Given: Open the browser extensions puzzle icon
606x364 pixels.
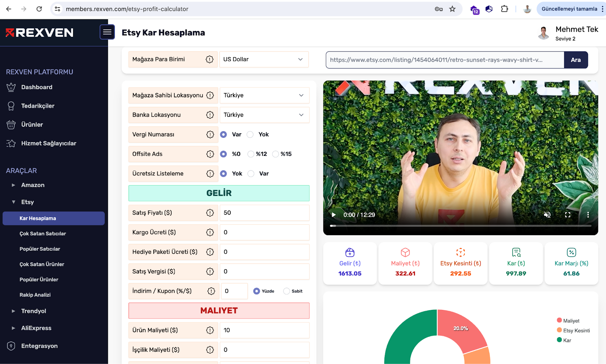Looking at the screenshot, I should coord(504,9).
